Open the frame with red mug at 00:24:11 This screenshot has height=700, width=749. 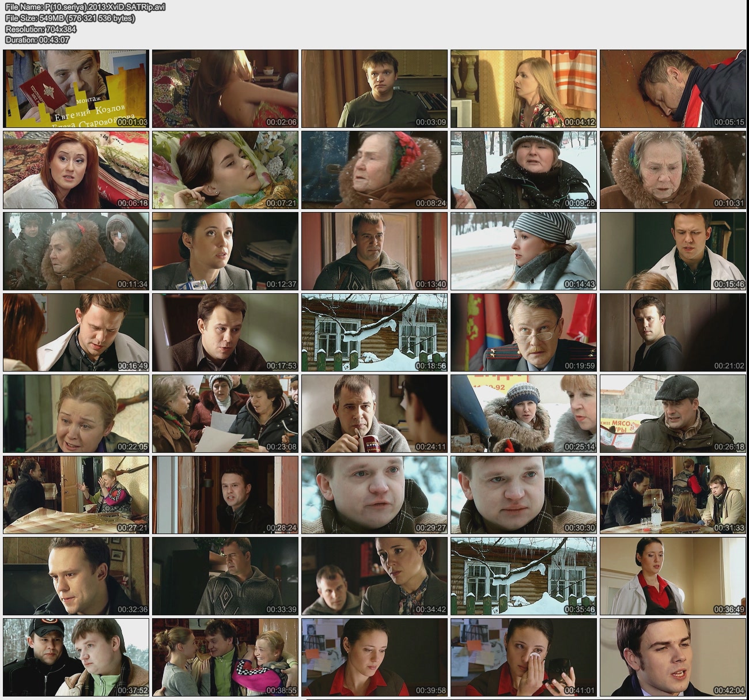click(x=374, y=414)
